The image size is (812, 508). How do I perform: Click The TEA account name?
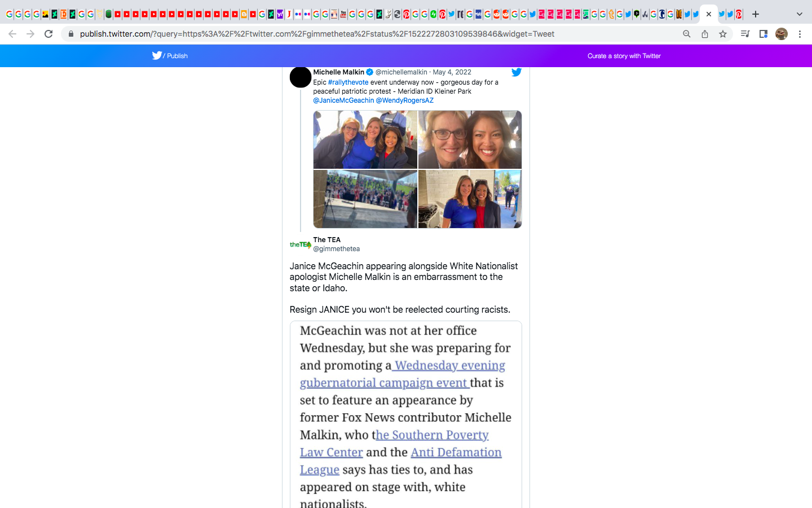coord(326,240)
